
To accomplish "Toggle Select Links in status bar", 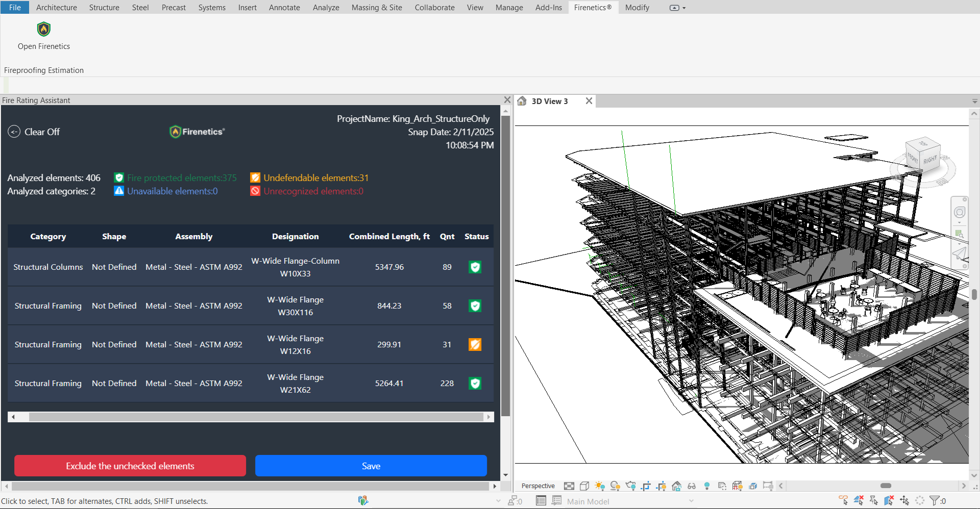I will pyautogui.click(x=843, y=501).
